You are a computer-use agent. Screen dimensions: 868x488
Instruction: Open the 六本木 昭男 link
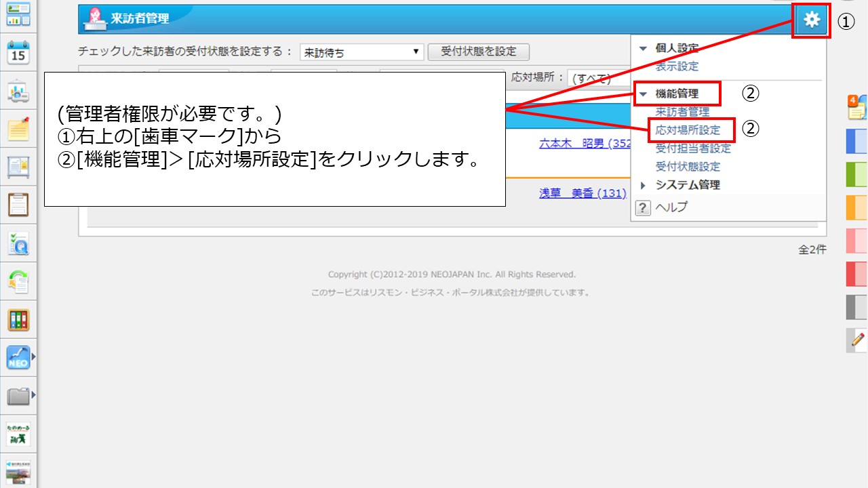pos(585,144)
